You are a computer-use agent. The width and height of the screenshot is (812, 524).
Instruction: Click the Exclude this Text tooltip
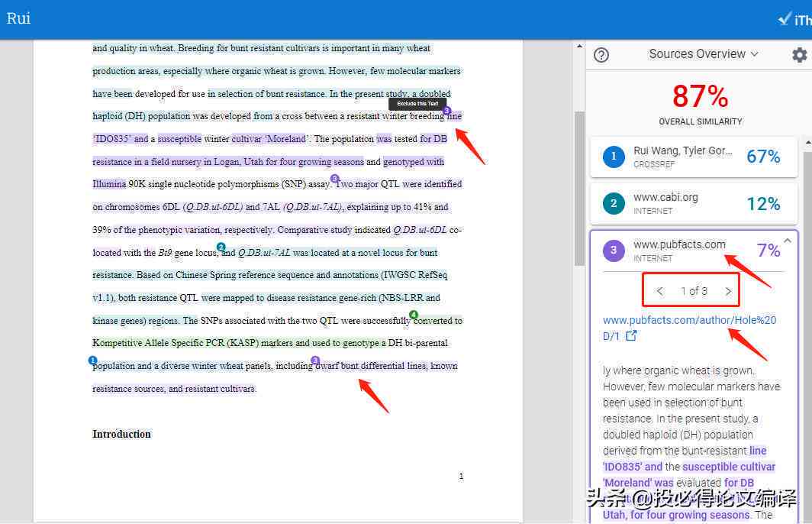(417, 104)
